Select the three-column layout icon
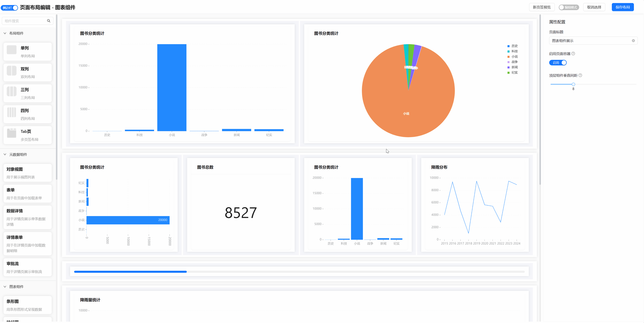The width and height of the screenshot is (644, 323). pos(12,92)
